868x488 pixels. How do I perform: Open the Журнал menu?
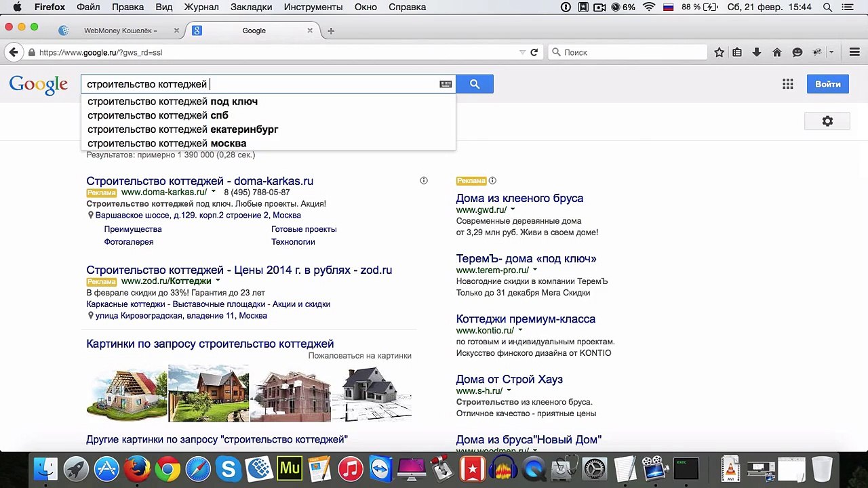click(201, 7)
